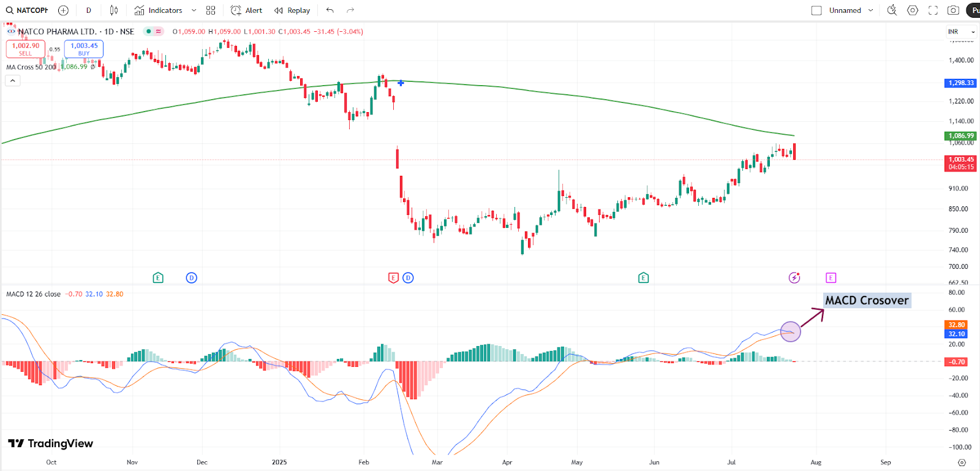Click the 1,003.45 BUY button

(84, 49)
